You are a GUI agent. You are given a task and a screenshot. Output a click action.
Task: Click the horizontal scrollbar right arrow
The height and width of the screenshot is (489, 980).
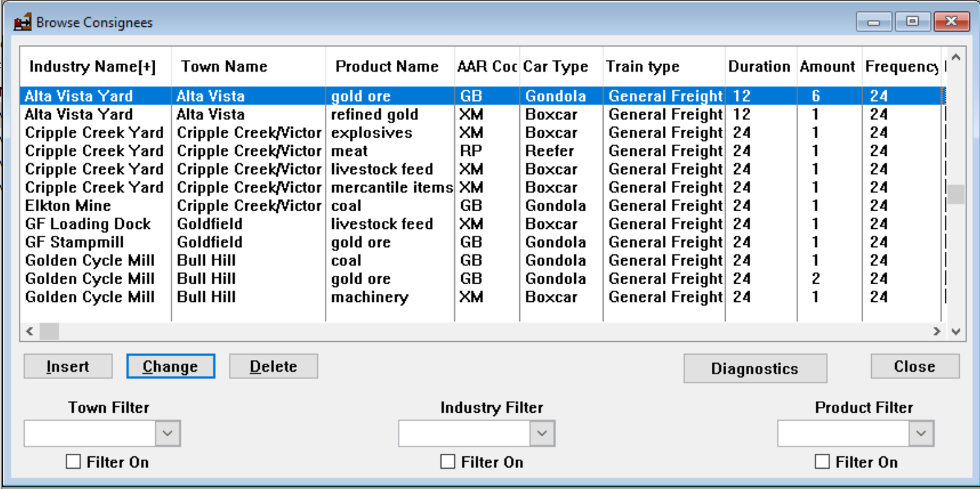937,331
